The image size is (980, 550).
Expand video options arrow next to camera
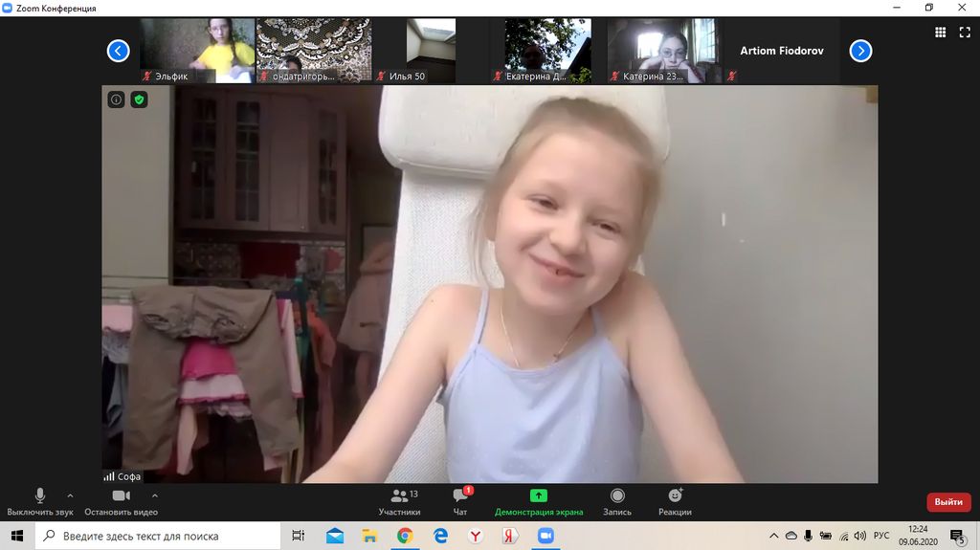155,495
